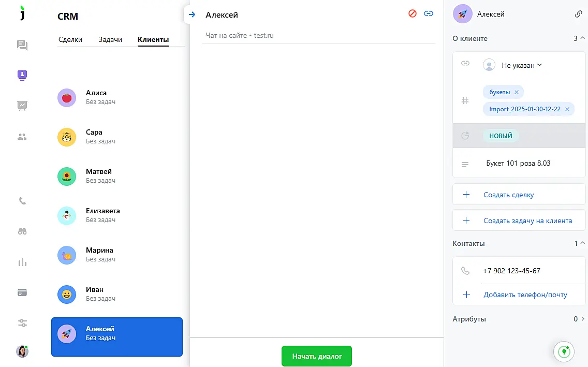This screenshot has height=367, width=588.
Task: Open the chats icon in left sidebar
Action: click(22, 45)
